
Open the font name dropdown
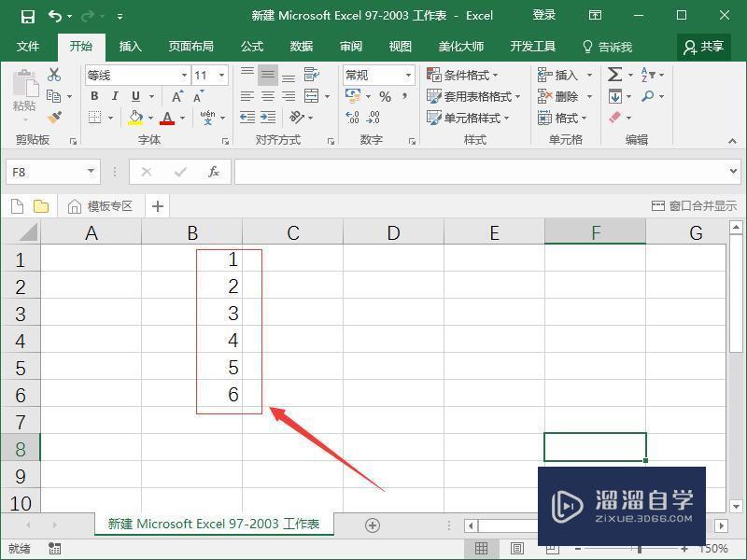185,75
